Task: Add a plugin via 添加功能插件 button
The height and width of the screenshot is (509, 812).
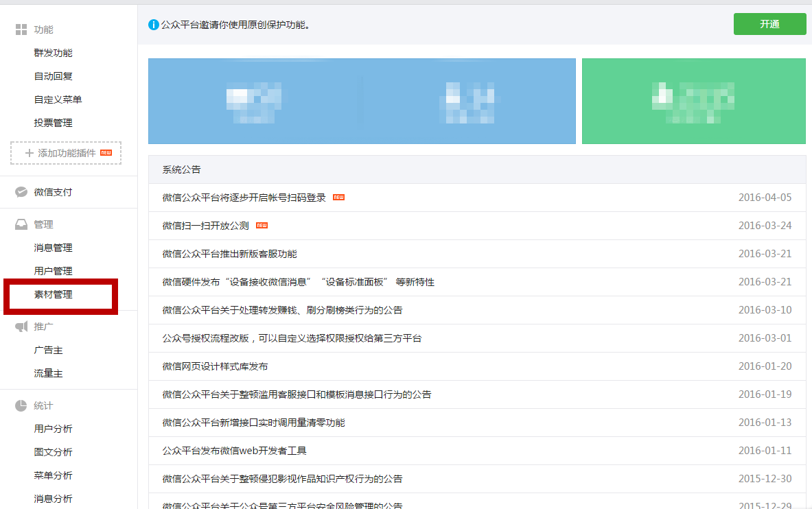Action: pyautogui.click(x=66, y=153)
